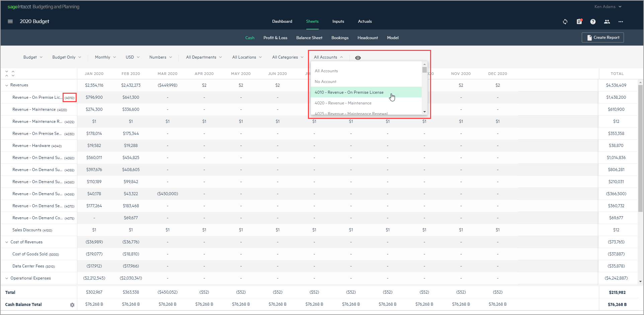Go to the Dashboard tab
Image resolution: width=644 pixels, height=315 pixels.
[x=282, y=21]
